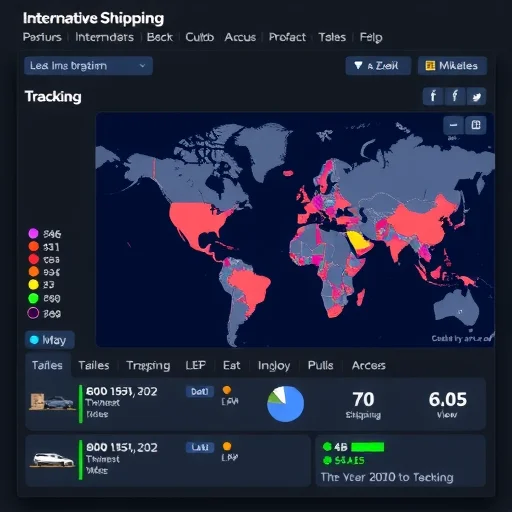The height and width of the screenshot is (512, 512).
Task: Click the 'Internative Shipping' title
Action: click(93, 18)
